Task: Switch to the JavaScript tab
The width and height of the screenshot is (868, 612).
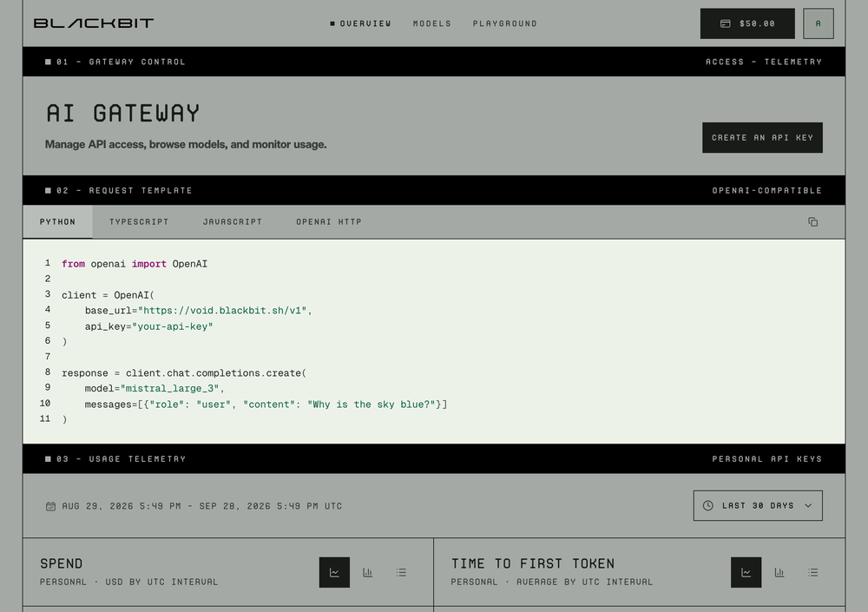Action: click(233, 221)
